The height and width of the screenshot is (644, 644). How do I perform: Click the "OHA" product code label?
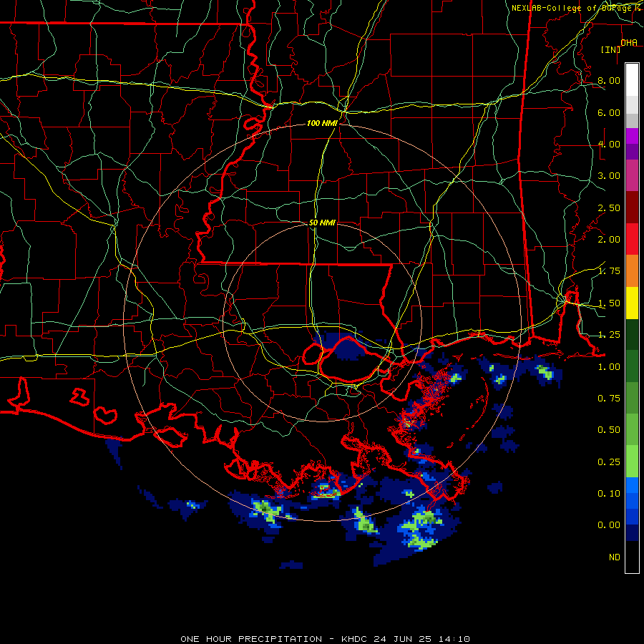coord(629,43)
